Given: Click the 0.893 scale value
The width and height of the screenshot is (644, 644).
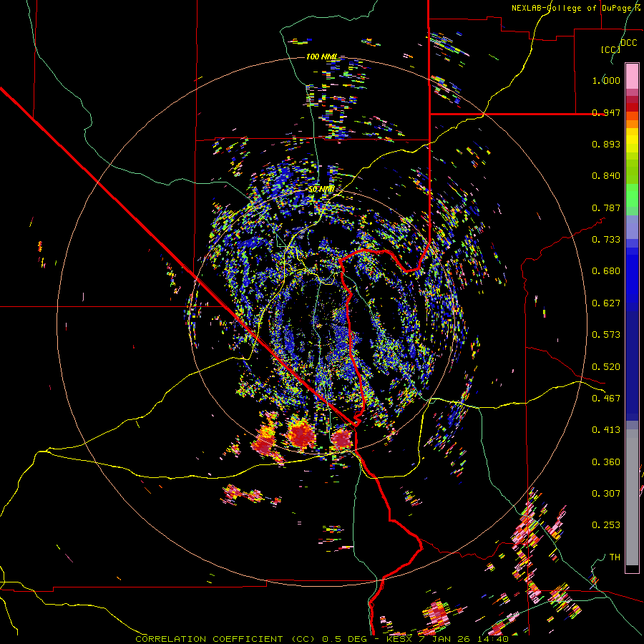Looking at the screenshot, I should 606,144.
